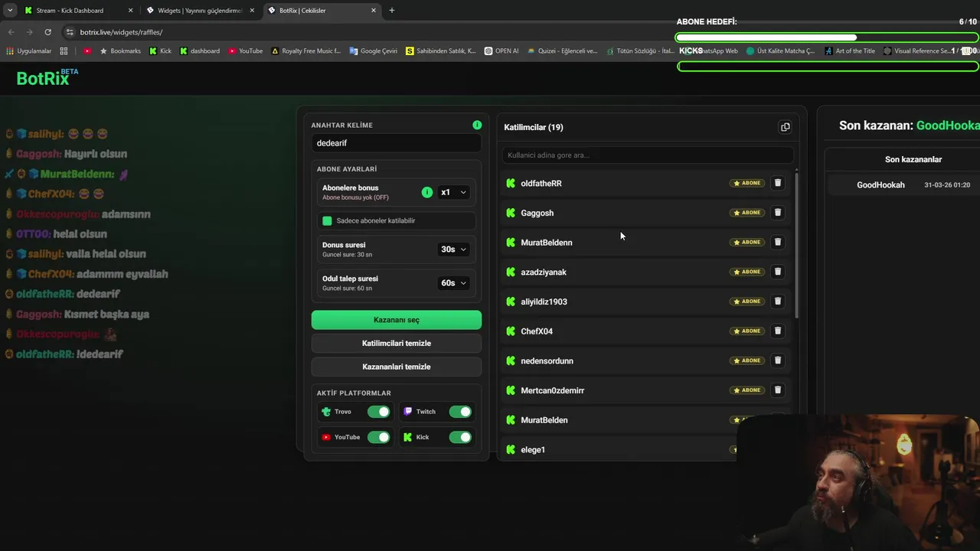Image resolution: width=980 pixels, height=551 pixels.
Task: Open Art of the Title bookmark
Action: point(850,51)
